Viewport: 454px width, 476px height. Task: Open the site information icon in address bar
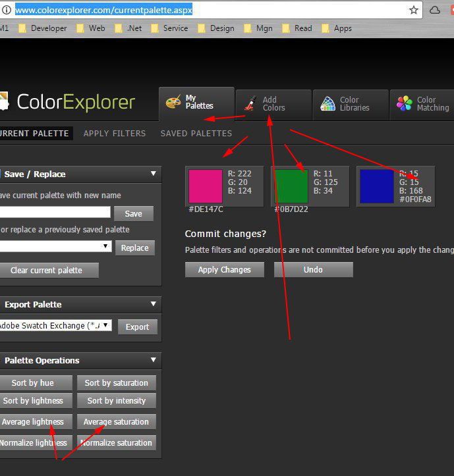[7, 10]
